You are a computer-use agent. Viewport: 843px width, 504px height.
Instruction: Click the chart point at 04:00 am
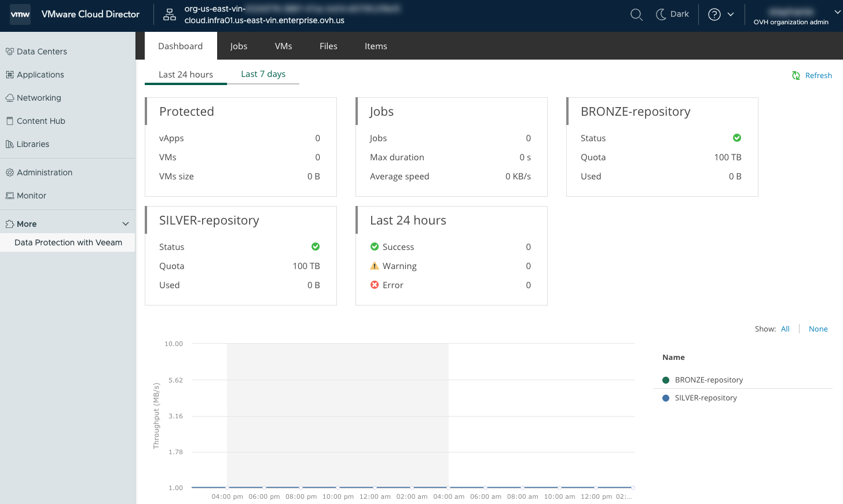pyautogui.click(x=449, y=488)
